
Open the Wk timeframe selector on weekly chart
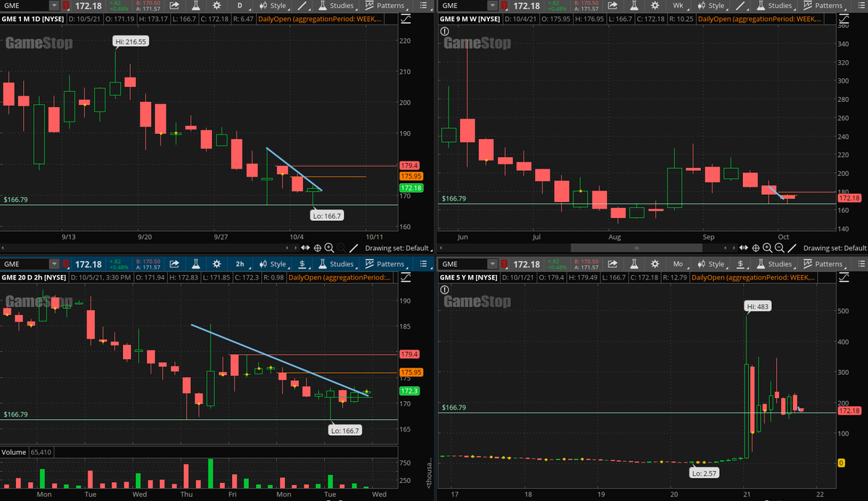(678, 6)
